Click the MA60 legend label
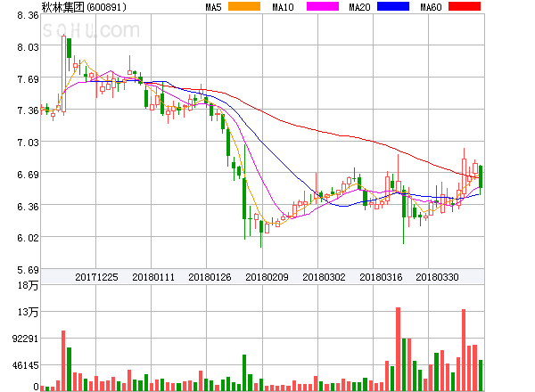This screenshot has height=392, width=535. (x=431, y=7)
